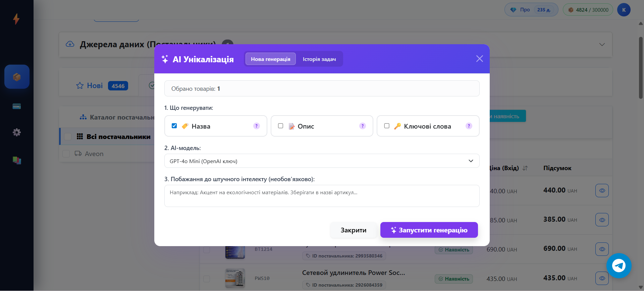Open the PWS10 product thumbnail
This screenshot has height=291, width=644.
[235, 278]
